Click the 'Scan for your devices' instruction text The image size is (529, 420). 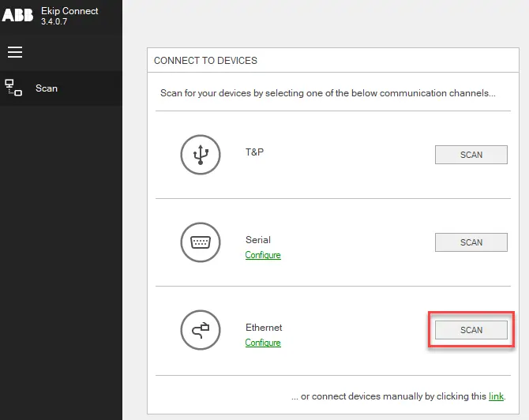[x=328, y=93]
